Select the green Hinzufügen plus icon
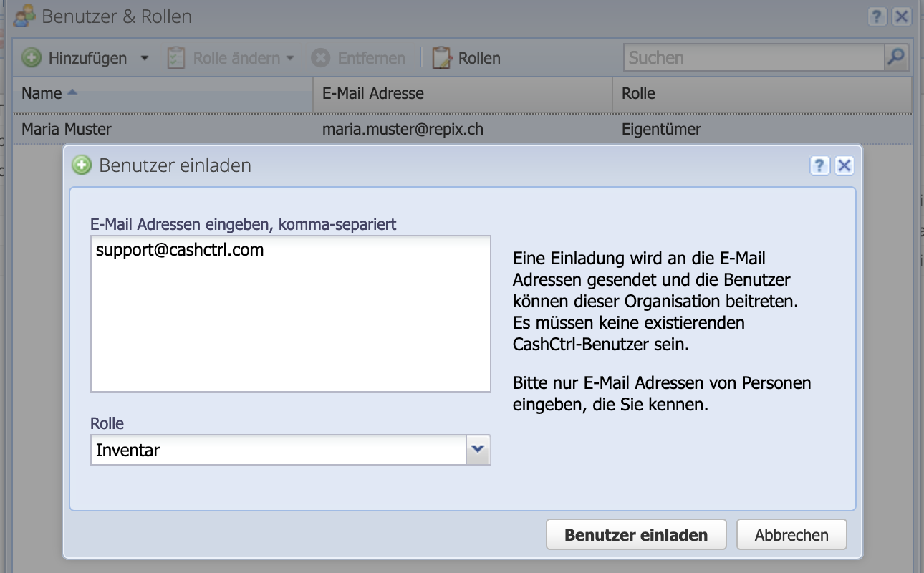The height and width of the screenshot is (573, 924). pos(30,57)
